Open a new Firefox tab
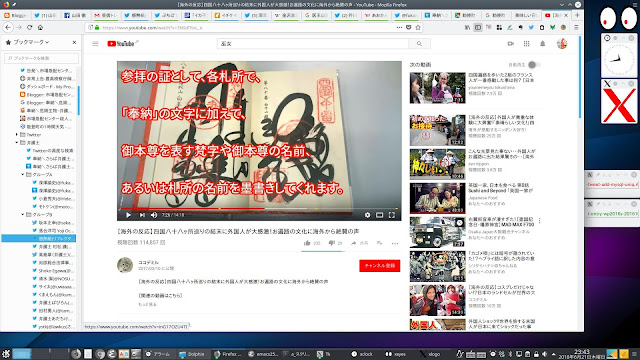Viewport: 640px width, 360px height. (x=577, y=15)
